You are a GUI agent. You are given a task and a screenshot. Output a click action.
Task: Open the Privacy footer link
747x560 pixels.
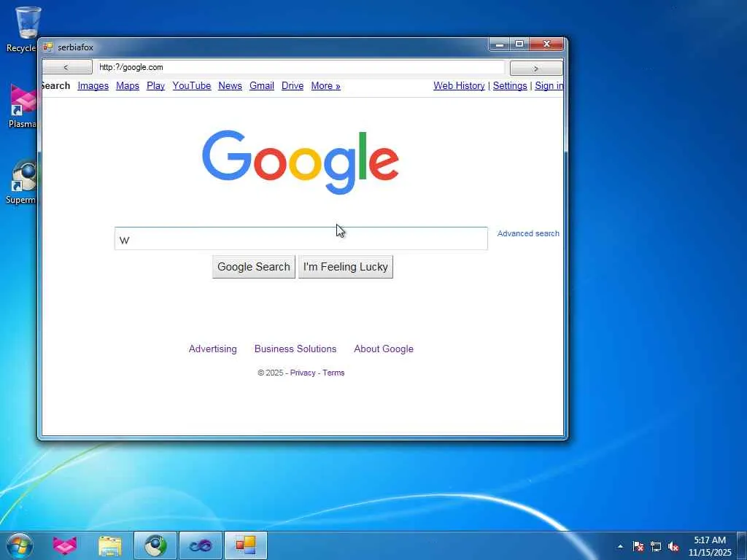click(303, 373)
